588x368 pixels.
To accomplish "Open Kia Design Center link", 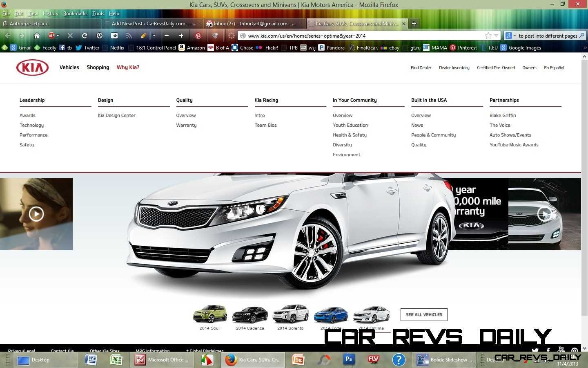I will click(x=117, y=115).
